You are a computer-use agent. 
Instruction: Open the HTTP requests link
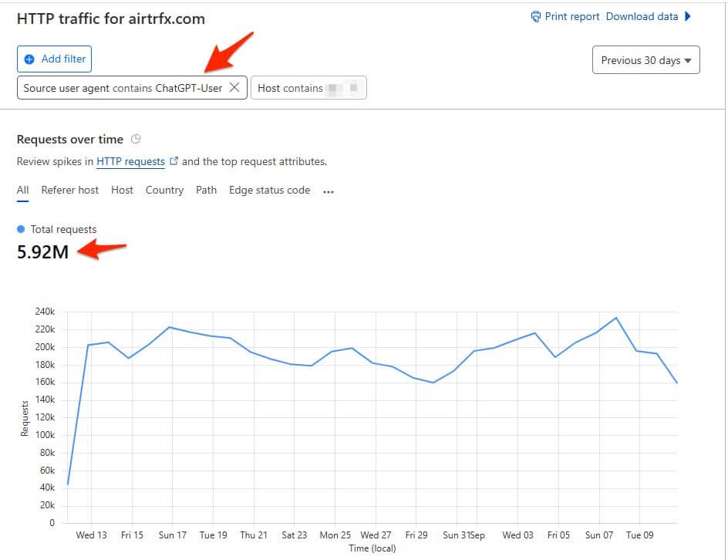tap(130, 162)
